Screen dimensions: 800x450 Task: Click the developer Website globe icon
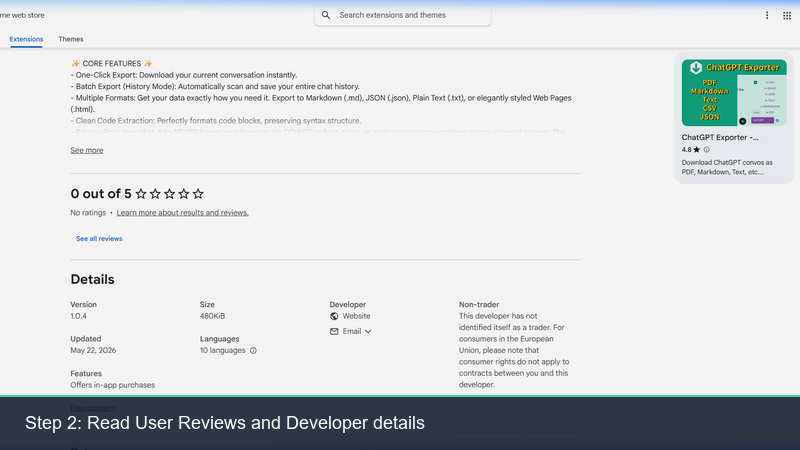tap(334, 316)
